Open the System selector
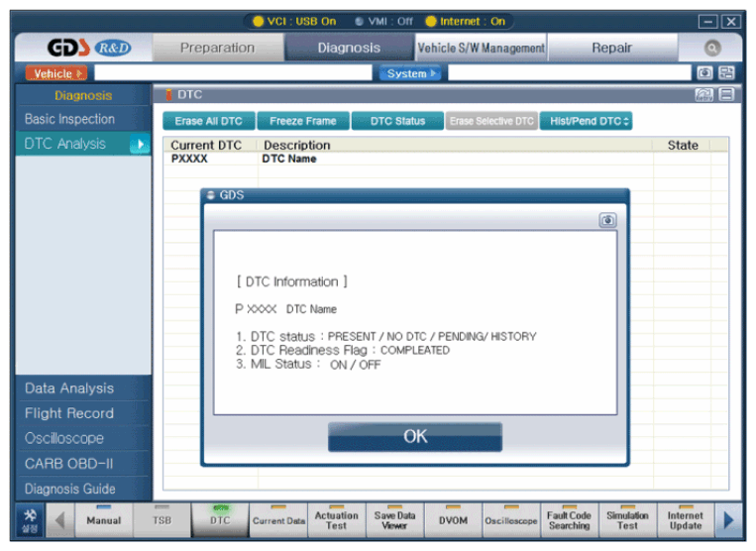 [407, 73]
